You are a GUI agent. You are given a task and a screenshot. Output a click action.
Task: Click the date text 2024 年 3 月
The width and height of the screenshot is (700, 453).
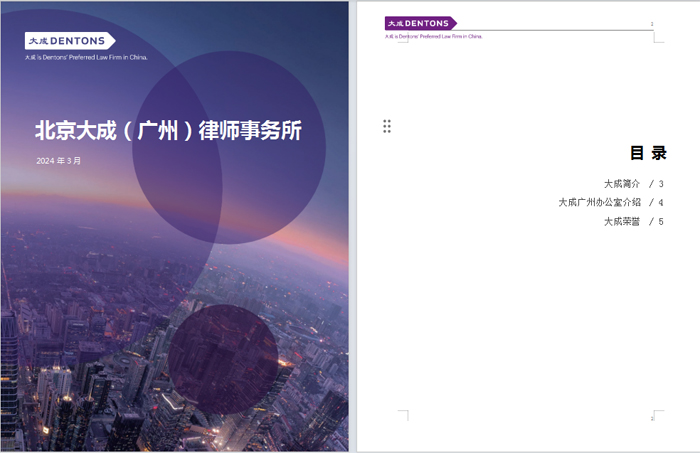[58, 161]
